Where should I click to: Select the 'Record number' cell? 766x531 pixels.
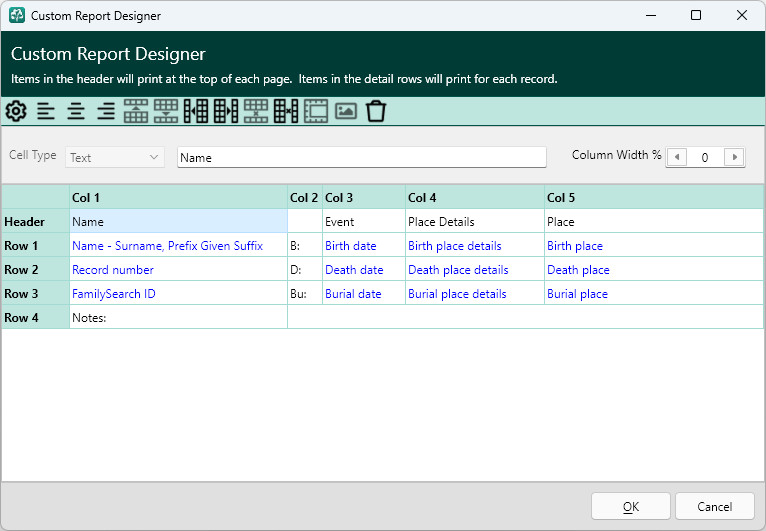178,269
